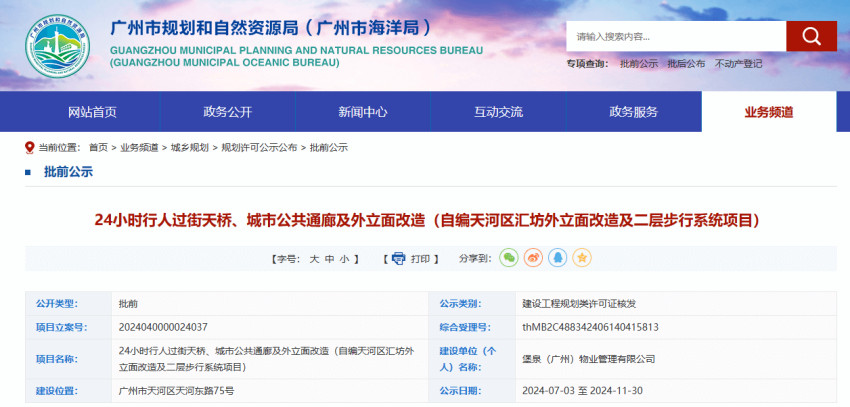Viewport: 850px width, 407px height.
Task: Open the 政务公开 nav tab
Action: (x=228, y=112)
